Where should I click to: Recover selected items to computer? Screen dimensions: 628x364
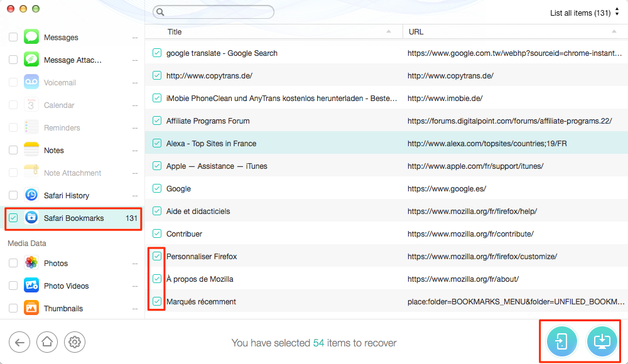pos(602,341)
